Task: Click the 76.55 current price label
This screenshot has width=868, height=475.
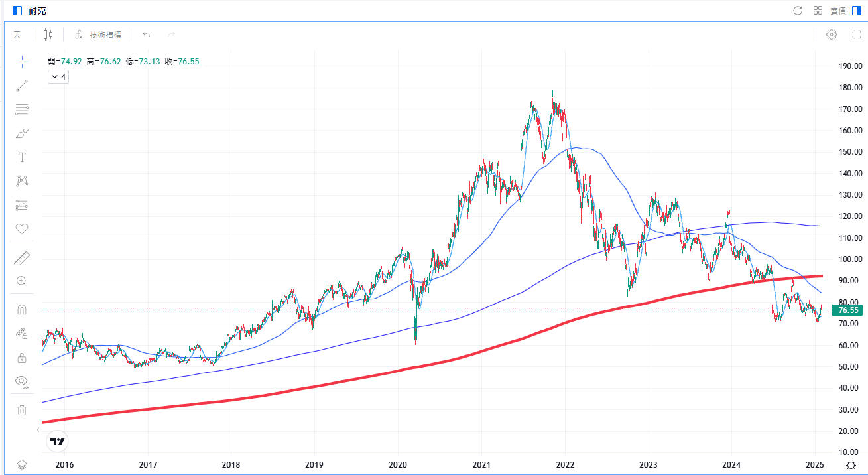Action: click(x=848, y=310)
